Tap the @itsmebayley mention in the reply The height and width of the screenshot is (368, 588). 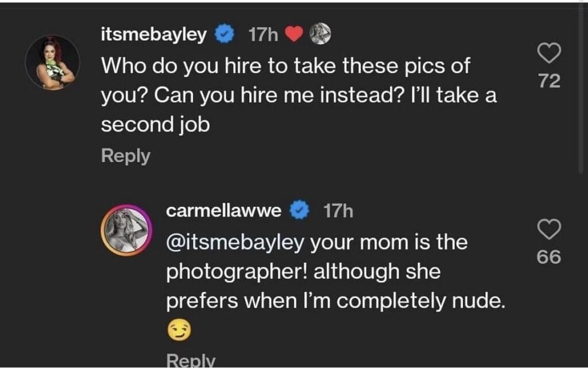[x=235, y=243]
